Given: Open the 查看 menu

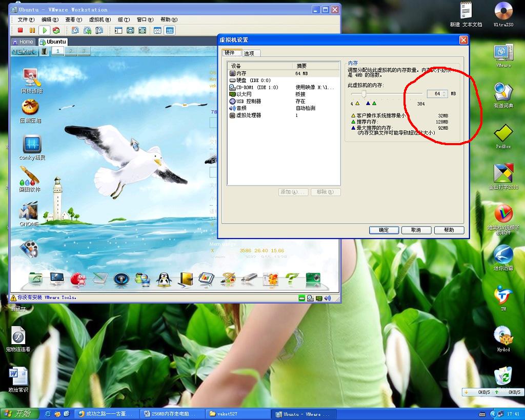Looking at the screenshot, I should [x=74, y=20].
